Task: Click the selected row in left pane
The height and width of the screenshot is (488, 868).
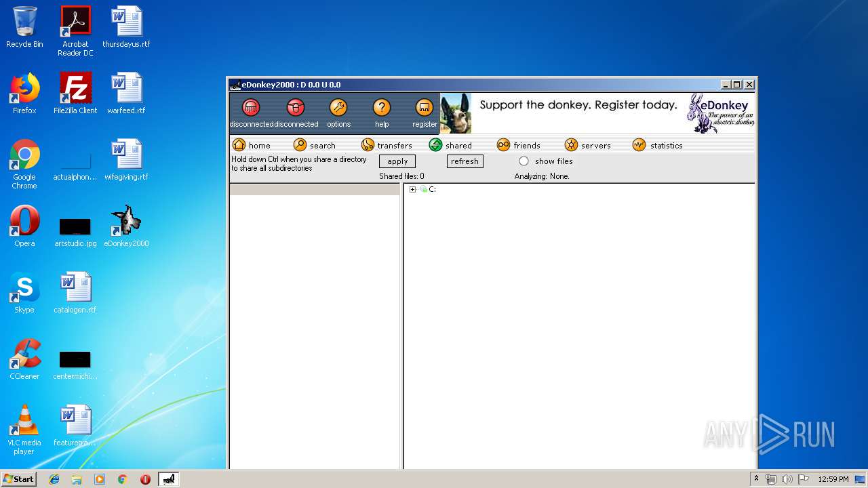Action: pos(315,190)
